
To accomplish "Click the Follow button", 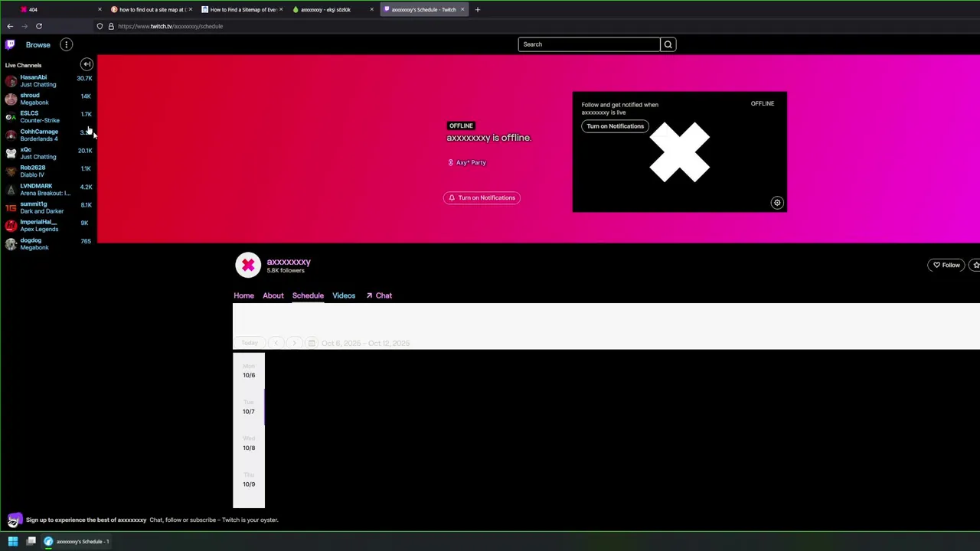I will (946, 265).
